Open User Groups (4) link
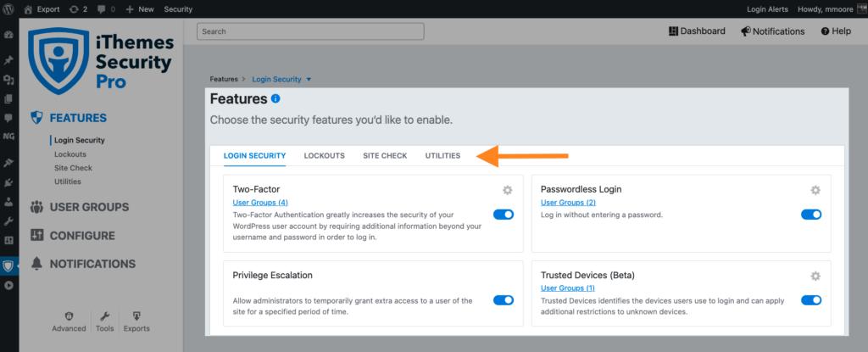 tap(260, 203)
